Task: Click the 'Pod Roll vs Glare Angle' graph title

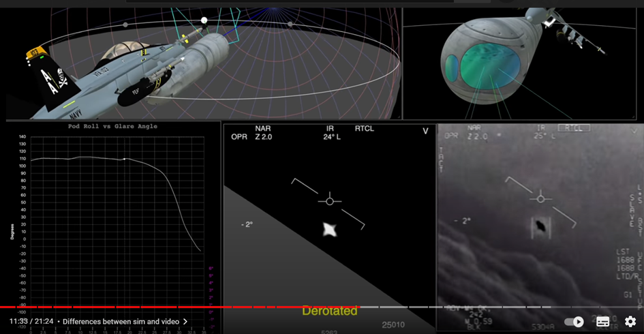Action: coord(112,126)
